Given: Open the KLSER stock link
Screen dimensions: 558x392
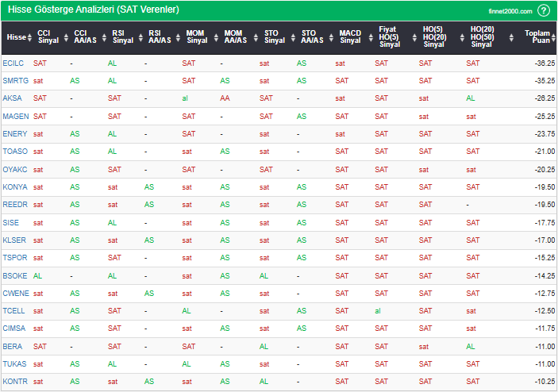Looking at the screenshot, I should click(14, 240).
